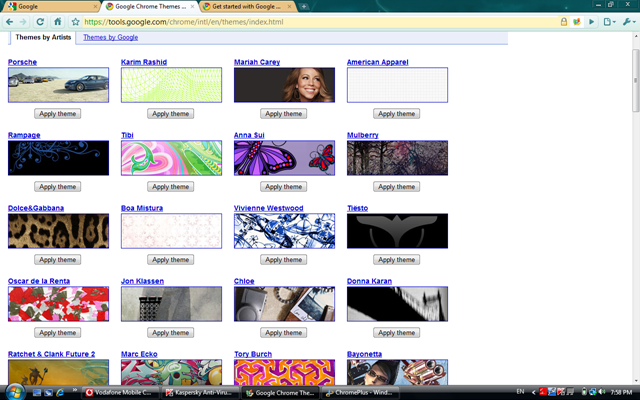Apply the Oscar de la Renta theme
Image resolution: width=640 pixels, height=400 pixels.
(58, 333)
